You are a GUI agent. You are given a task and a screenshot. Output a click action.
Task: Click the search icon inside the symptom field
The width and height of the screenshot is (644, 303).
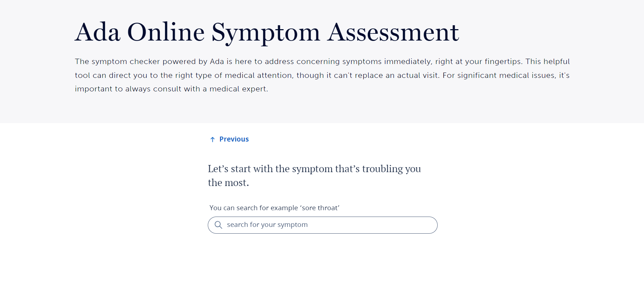pyautogui.click(x=218, y=225)
